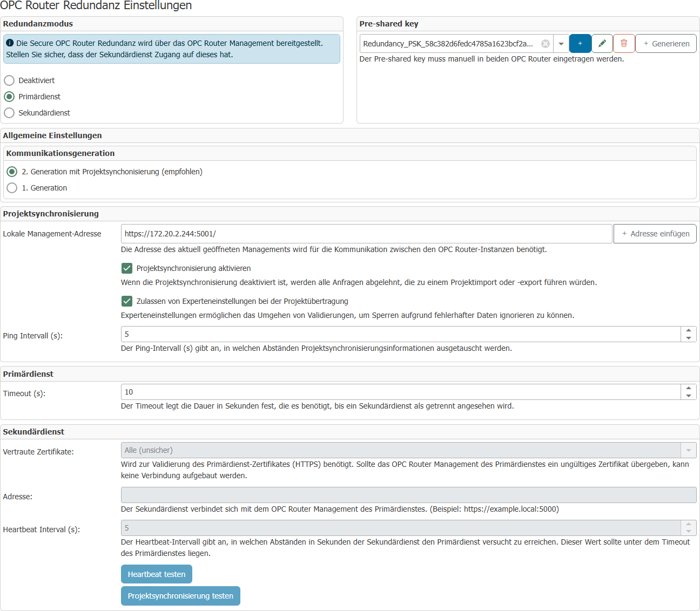The image size is (700, 611).
Task: Select the Sekundärdienst radio option
Action: coord(9,113)
